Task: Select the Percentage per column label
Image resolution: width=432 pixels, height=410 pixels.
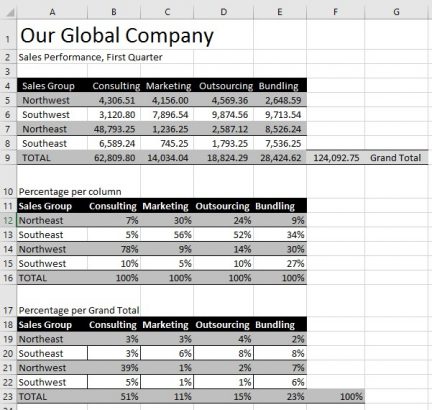Action: click(70, 192)
